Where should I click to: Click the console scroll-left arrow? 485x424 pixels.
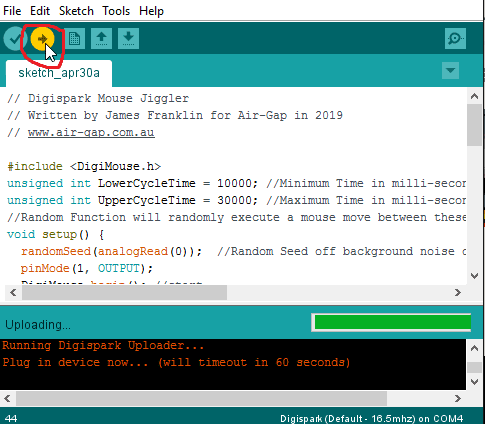coord(7,398)
